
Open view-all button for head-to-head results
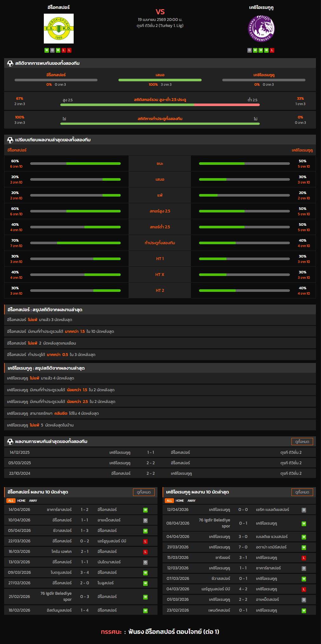[302, 441]
